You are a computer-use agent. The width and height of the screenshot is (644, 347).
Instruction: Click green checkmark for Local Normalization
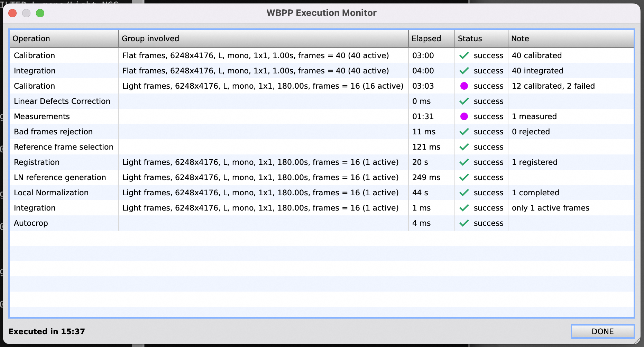coord(464,193)
